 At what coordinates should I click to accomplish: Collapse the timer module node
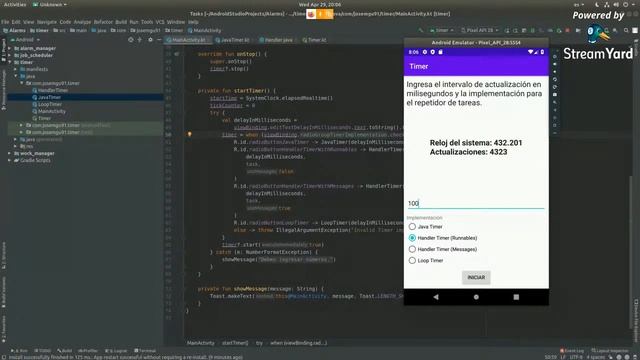click(10, 62)
